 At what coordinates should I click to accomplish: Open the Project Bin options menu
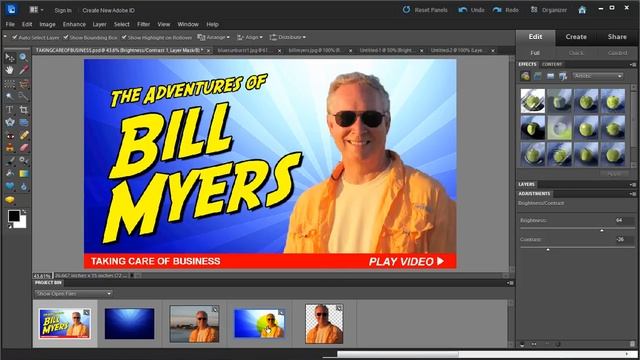coord(510,283)
